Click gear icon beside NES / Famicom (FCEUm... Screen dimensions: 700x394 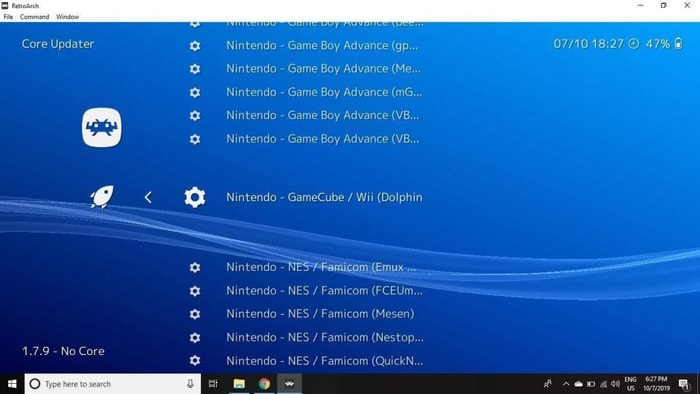coord(195,291)
